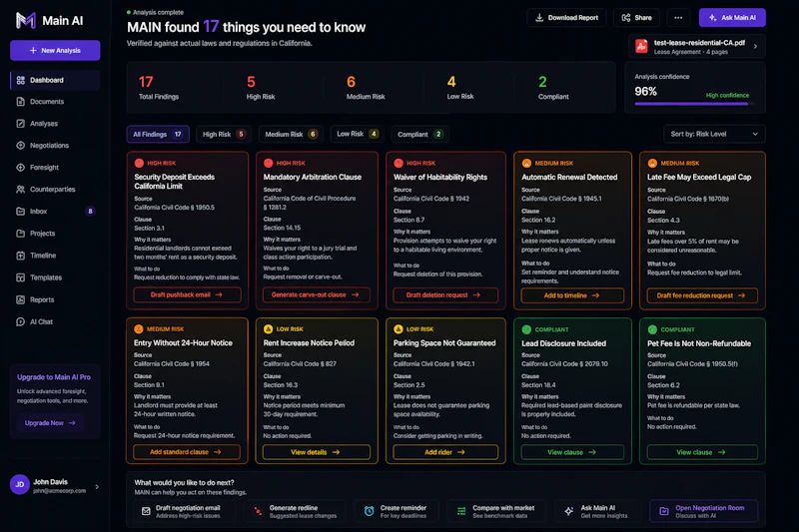Click Generate carve-out clause button

click(x=317, y=294)
